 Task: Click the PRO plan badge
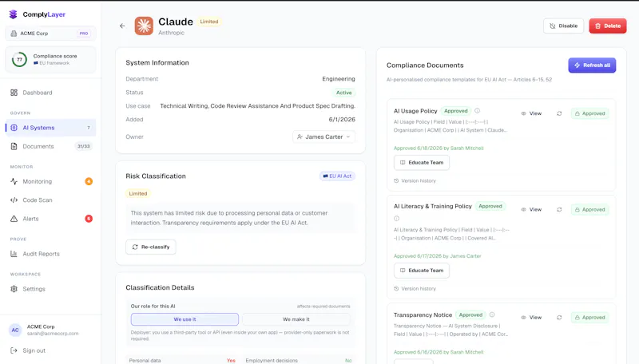pos(84,34)
